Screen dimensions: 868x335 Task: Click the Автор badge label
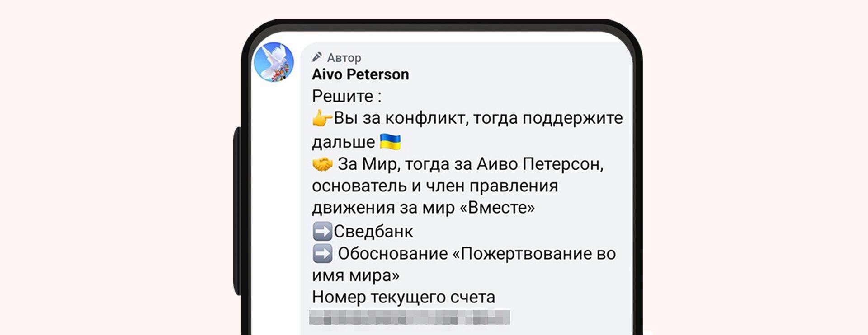(344, 58)
